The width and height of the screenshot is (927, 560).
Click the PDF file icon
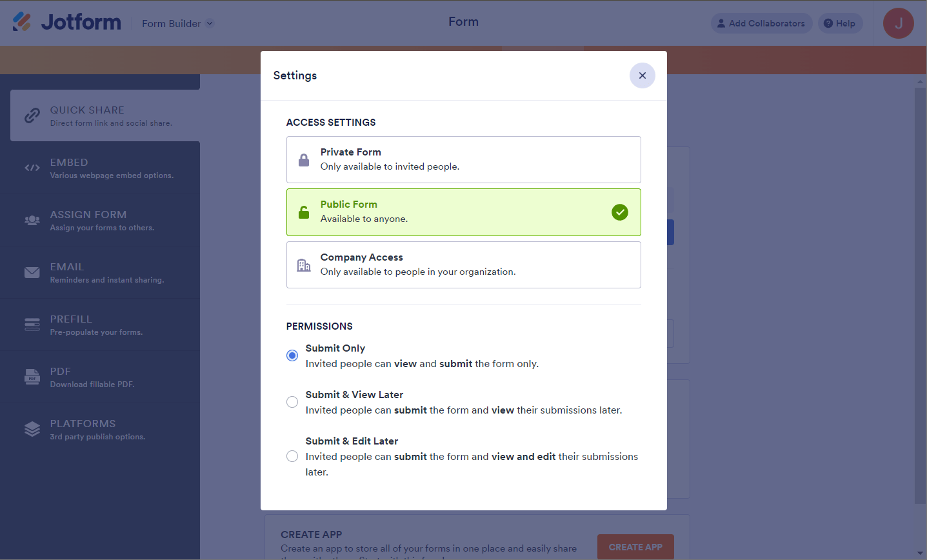point(32,377)
